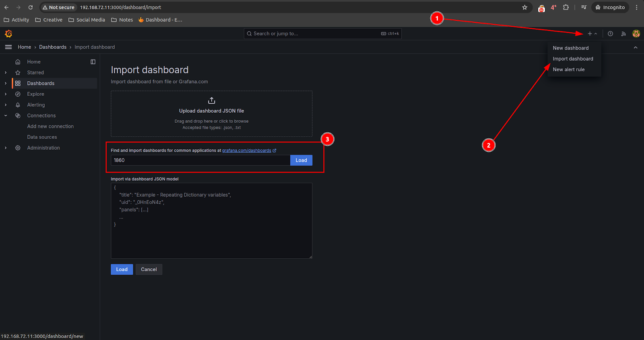Select Import dashboard from the menu
Viewport: 644px width, 340px height.
pos(574,59)
